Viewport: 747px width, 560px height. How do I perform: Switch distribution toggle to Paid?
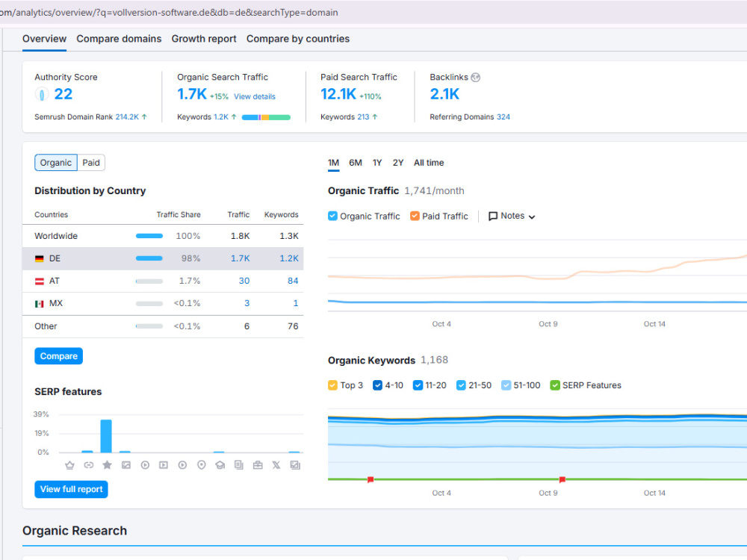click(x=91, y=163)
